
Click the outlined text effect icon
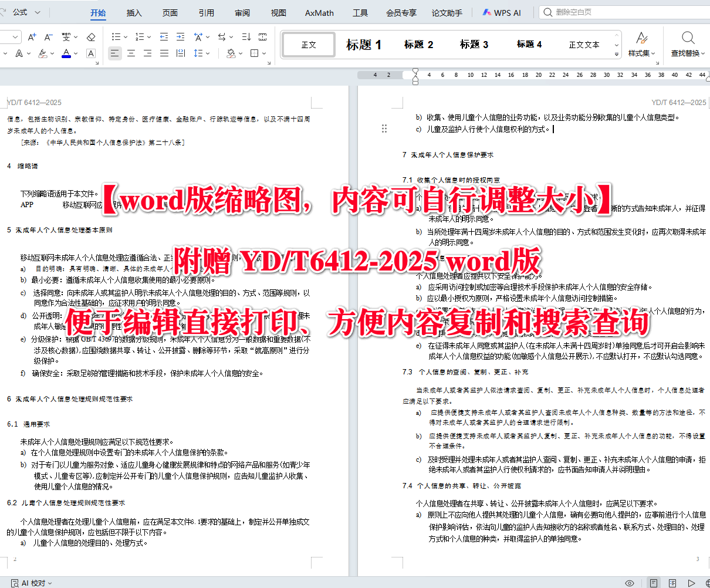point(19,53)
